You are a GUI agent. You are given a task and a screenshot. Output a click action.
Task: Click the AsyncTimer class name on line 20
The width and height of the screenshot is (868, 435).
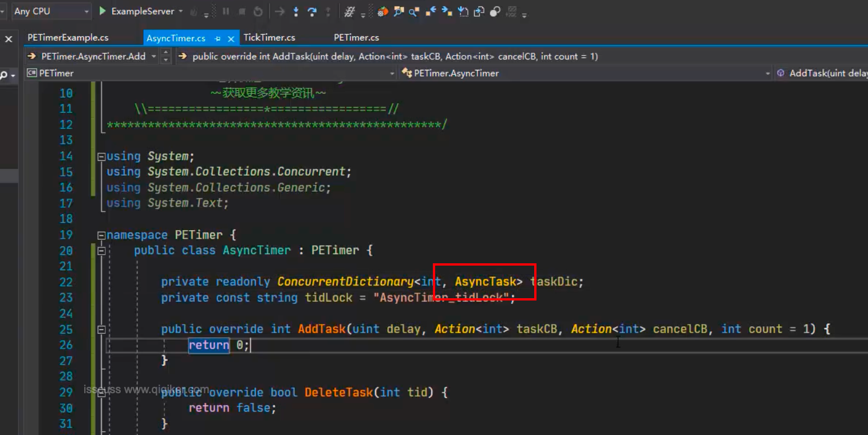click(x=257, y=250)
